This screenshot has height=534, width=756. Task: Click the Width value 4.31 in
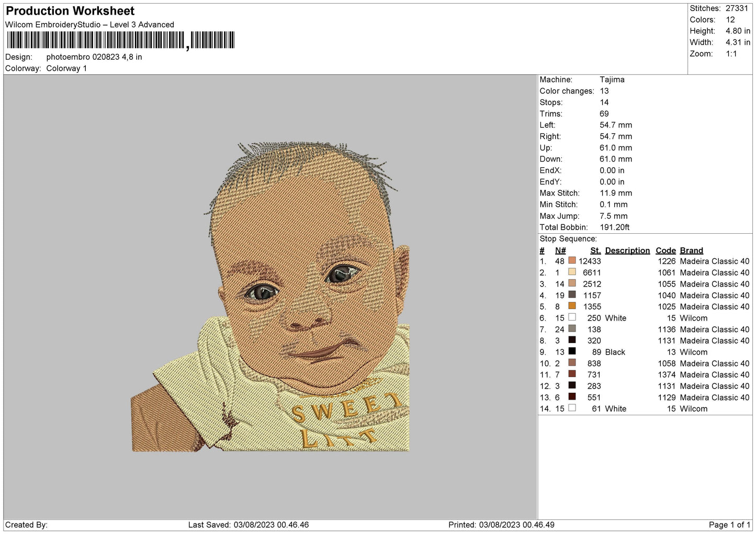click(x=738, y=42)
